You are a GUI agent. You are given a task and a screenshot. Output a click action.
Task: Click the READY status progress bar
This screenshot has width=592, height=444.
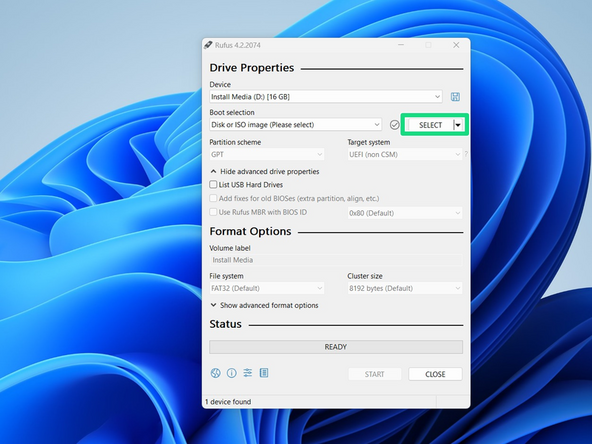click(x=336, y=347)
